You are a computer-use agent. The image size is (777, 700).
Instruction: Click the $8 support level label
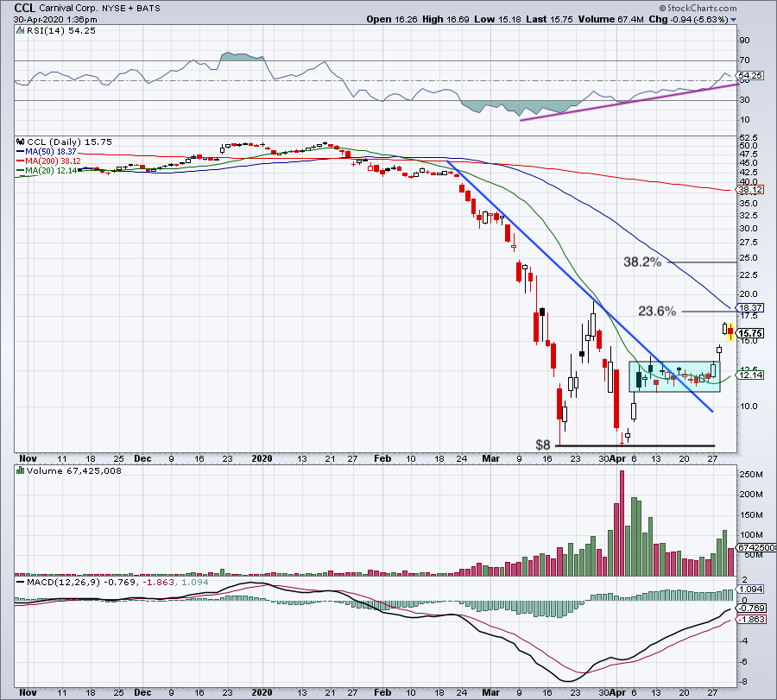click(543, 445)
